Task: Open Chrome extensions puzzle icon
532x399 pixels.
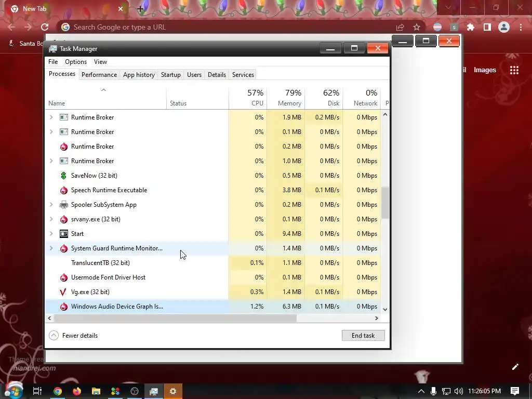Action: click(x=471, y=27)
